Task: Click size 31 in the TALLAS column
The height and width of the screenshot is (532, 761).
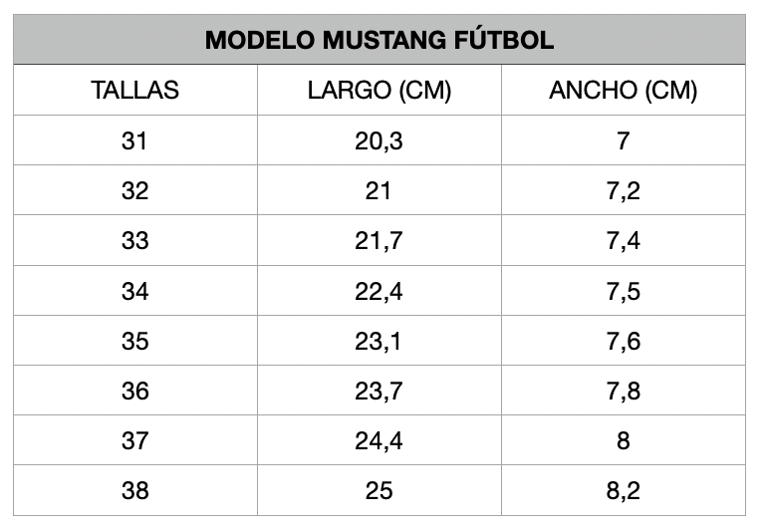Action: click(134, 140)
